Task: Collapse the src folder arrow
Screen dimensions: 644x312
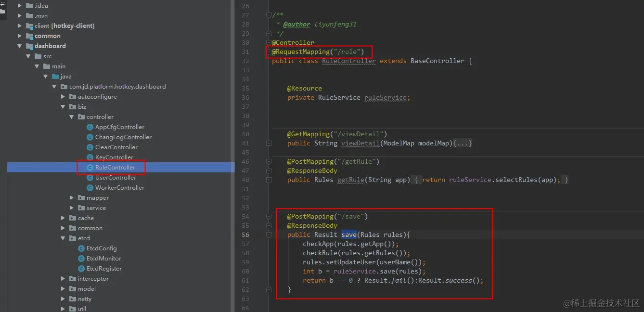Action: (28, 56)
